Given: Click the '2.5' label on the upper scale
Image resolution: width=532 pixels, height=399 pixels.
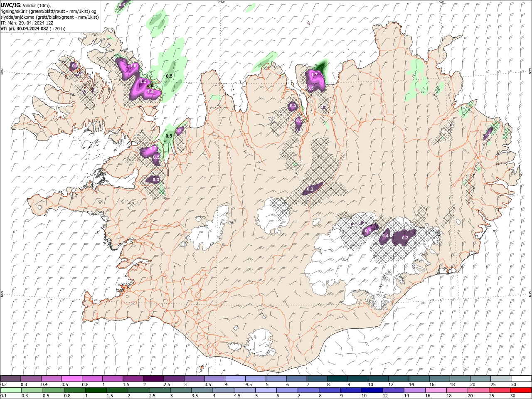Looking at the screenshot, I should [x=167, y=384].
